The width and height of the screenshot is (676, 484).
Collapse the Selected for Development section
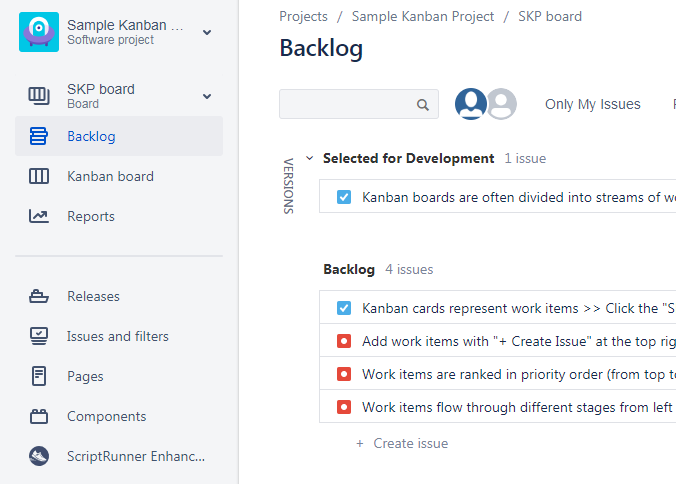click(310, 158)
